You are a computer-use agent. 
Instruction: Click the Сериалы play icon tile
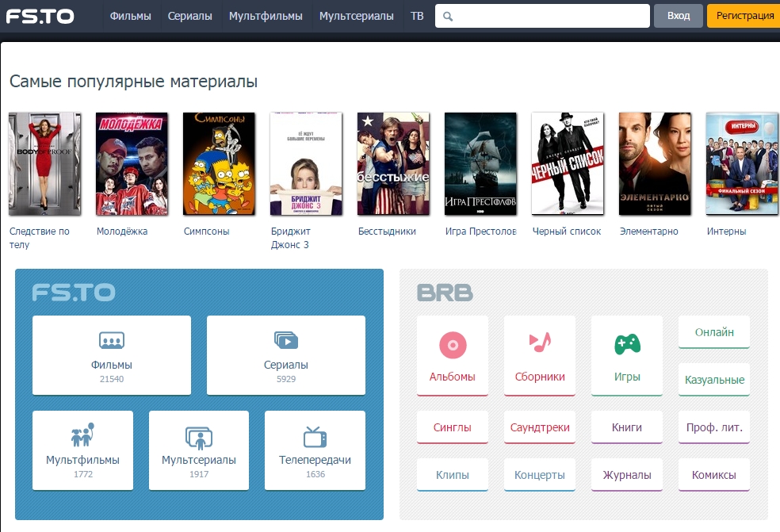(286, 340)
